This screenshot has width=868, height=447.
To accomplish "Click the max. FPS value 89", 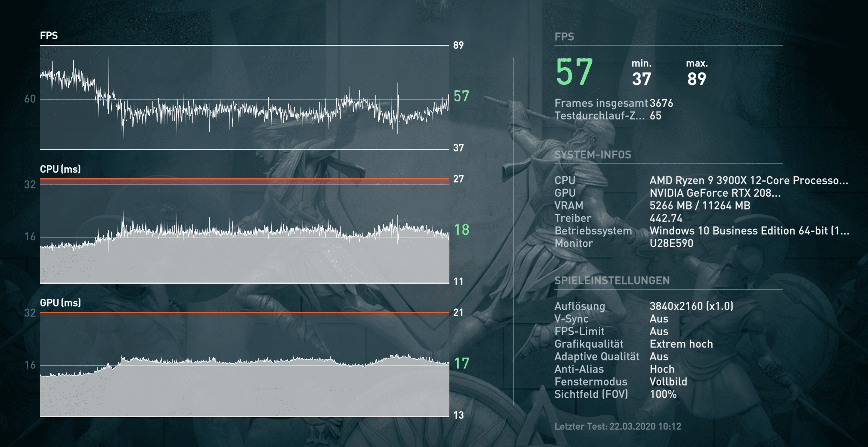I will tap(697, 79).
